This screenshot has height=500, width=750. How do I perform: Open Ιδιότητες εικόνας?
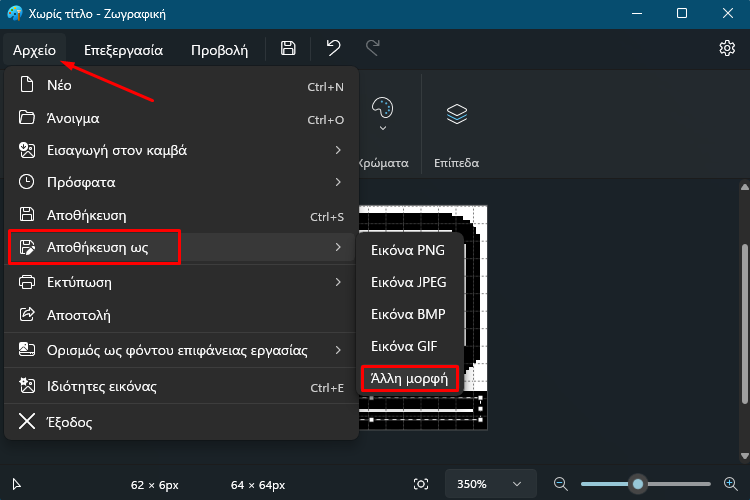tap(181, 387)
